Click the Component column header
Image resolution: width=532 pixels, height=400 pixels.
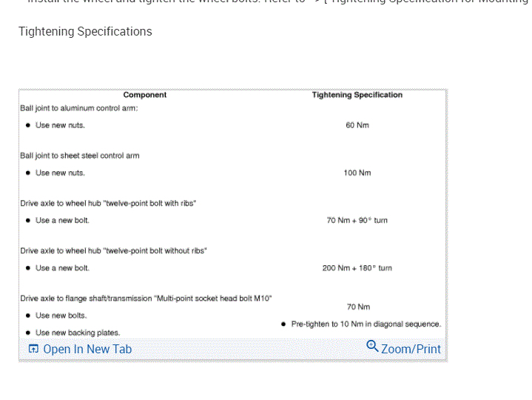point(145,95)
